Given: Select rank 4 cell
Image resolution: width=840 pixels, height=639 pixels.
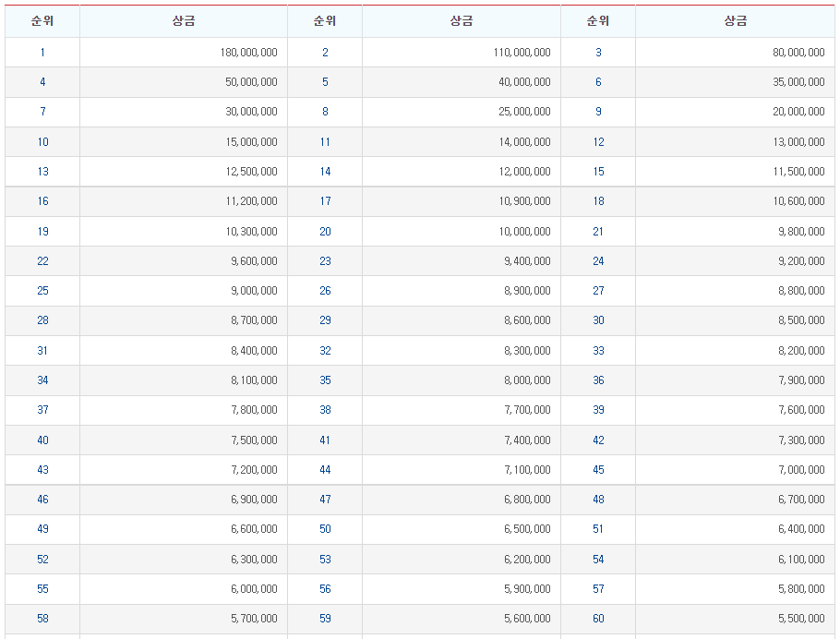Looking at the screenshot, I should coord(42,82).
